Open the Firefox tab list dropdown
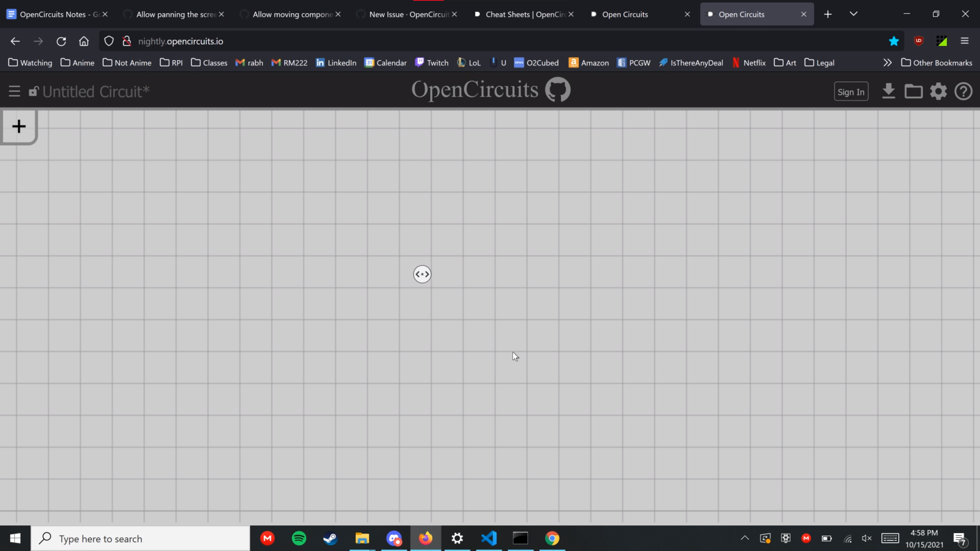980x551 pixels. (x=853, y=14)
